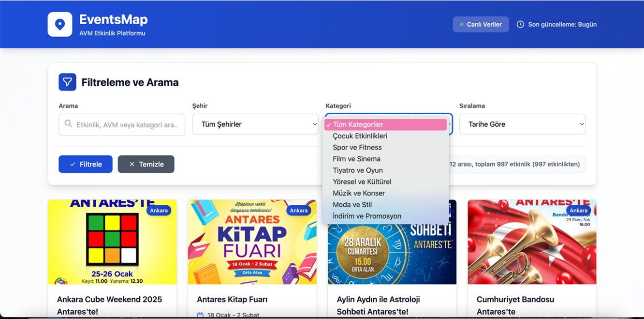Viewport: 644px width, 319px height.
Task: Click the Ankara badge on Kitap Fuarı card
Action: 299,211
